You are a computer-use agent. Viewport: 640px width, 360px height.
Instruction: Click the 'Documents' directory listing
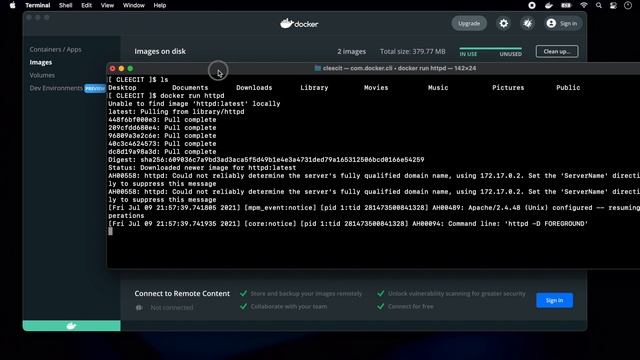tap(190, 88)
